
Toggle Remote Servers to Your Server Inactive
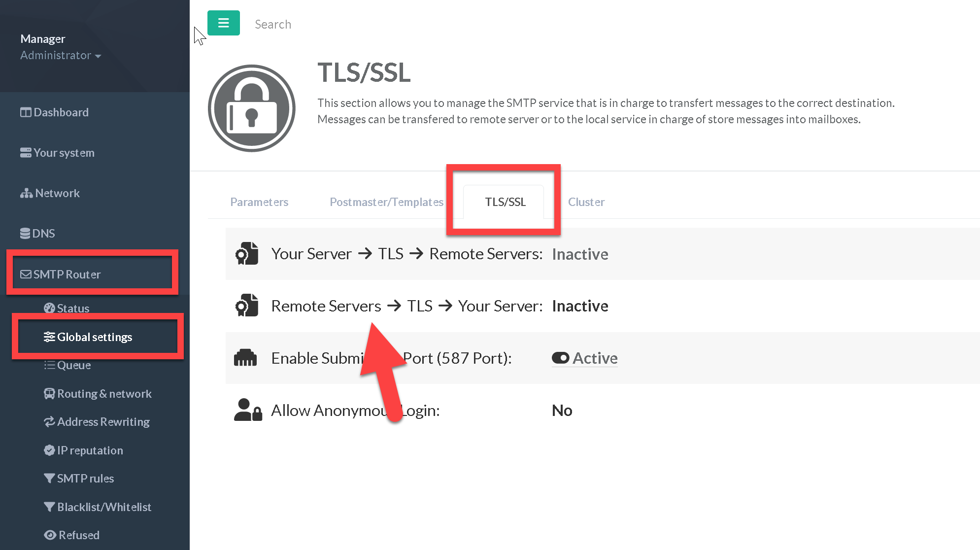580,306
